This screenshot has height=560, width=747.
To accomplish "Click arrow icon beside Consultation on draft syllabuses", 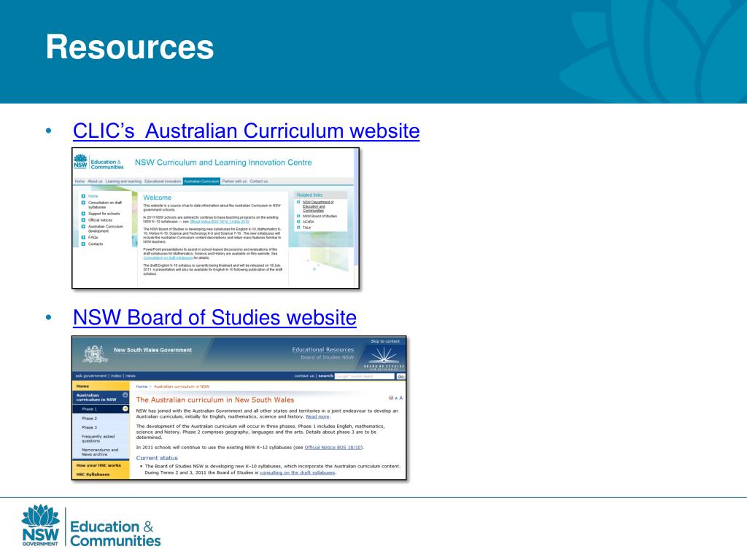I will click(83, 203).
